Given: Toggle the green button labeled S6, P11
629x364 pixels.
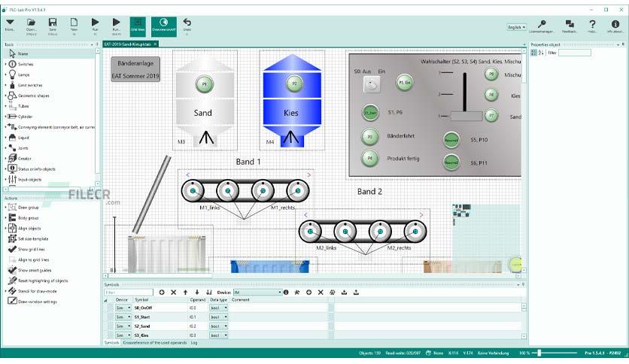Looking at the screenshot, I should [x=451, y=162].
